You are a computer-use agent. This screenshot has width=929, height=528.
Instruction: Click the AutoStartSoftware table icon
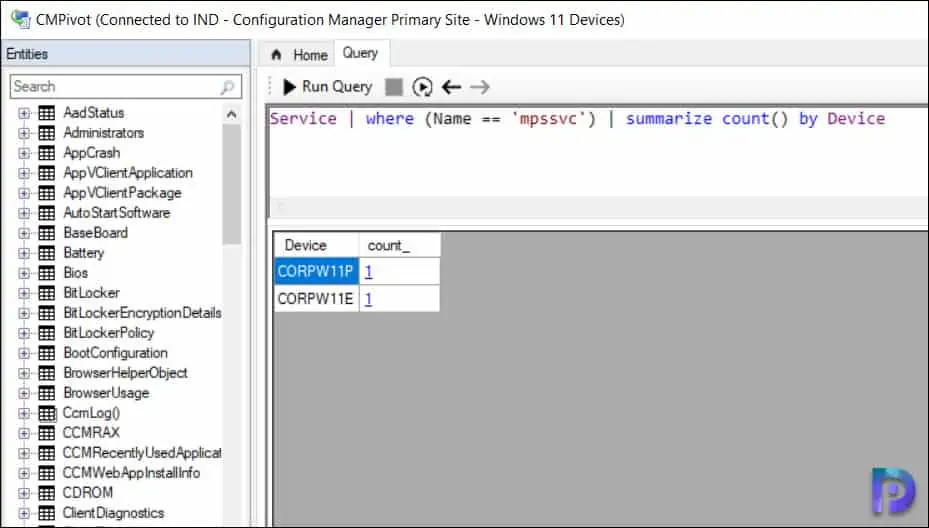pyautogui.click(x=47, y=213)
